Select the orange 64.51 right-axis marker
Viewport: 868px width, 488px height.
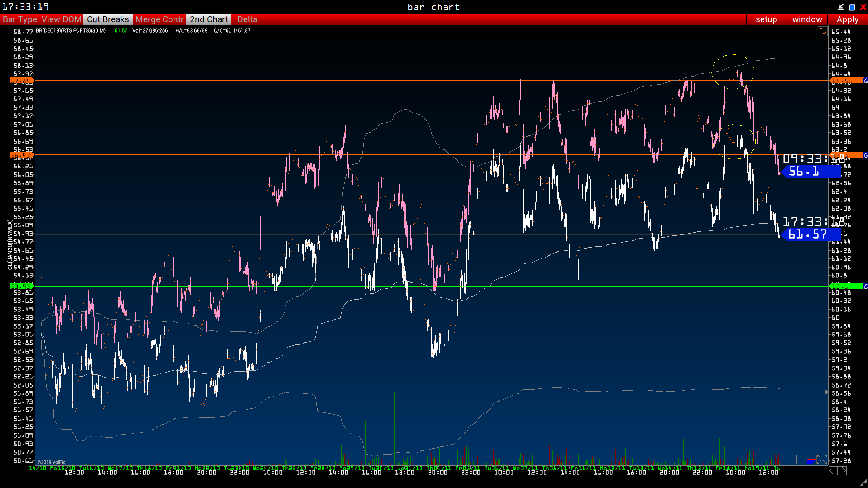[846, 81]
